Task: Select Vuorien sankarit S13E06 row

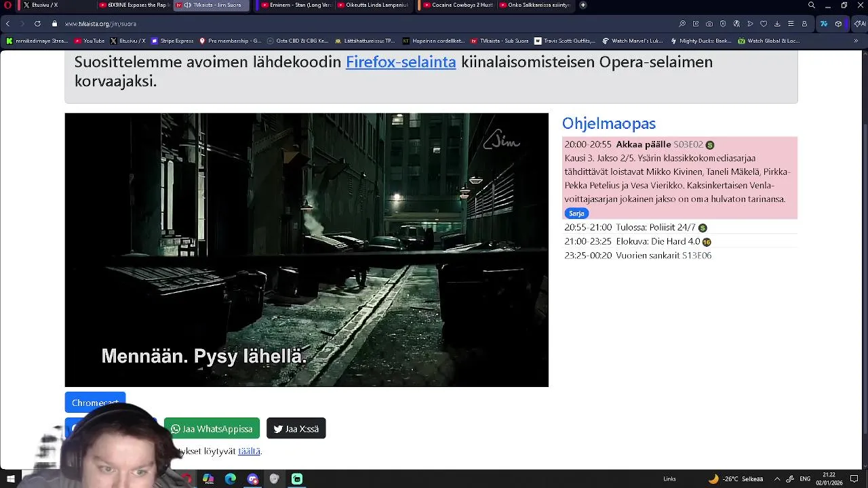Action: pyautogui.click(x=679, y=256)
